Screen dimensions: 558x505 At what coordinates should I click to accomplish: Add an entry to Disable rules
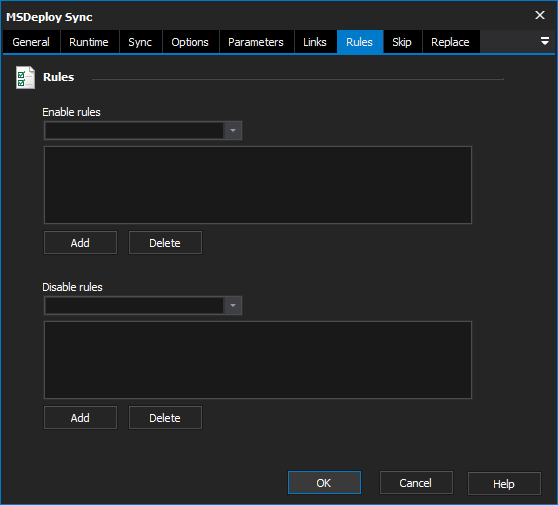(x=80, y=418)
